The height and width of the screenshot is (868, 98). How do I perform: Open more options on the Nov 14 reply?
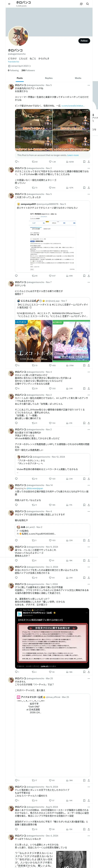click(x=89, y=485)
